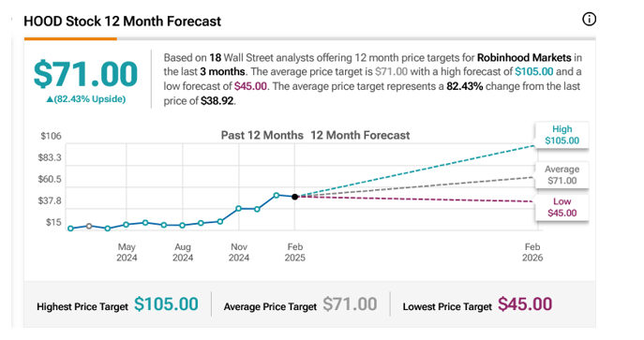This screenshot has width=644, height=340.
Task: Open the info icon beside forecast title
Action: 589,19
